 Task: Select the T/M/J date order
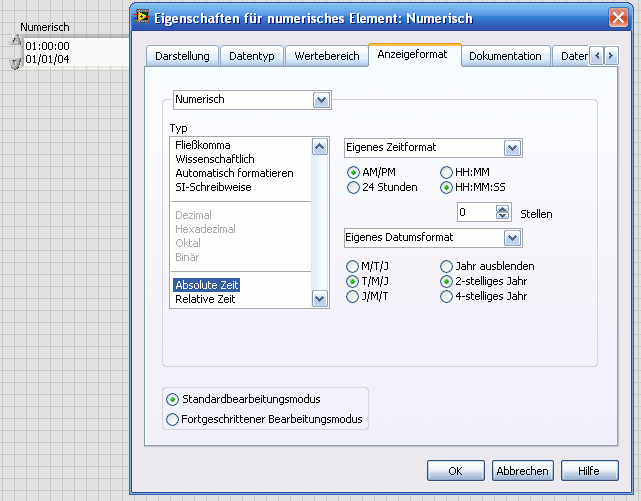352,282
